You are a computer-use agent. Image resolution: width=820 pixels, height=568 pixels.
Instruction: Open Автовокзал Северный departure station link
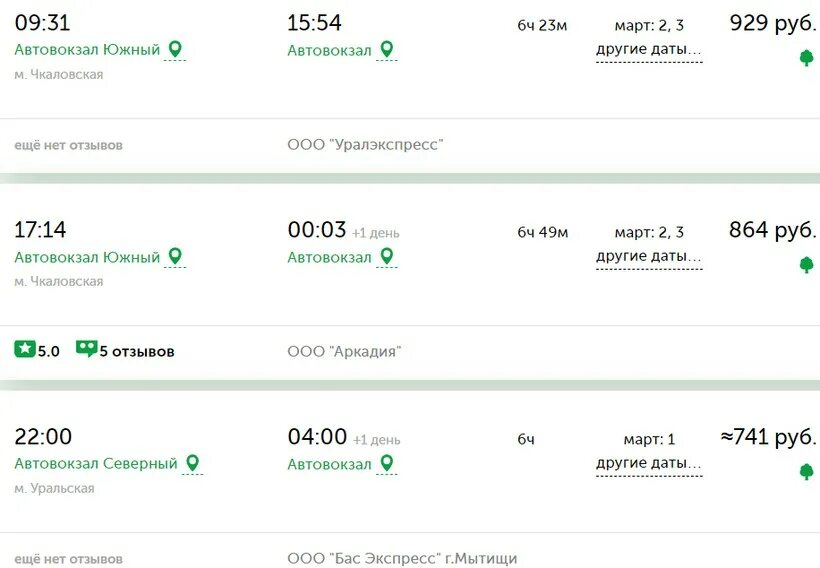pyautogui.click(x=96, y=464)
